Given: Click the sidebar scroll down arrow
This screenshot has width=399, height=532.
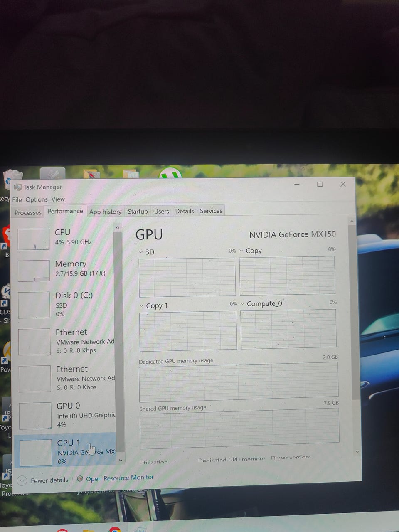Looking at the screenshot, I should click(121, 460).
